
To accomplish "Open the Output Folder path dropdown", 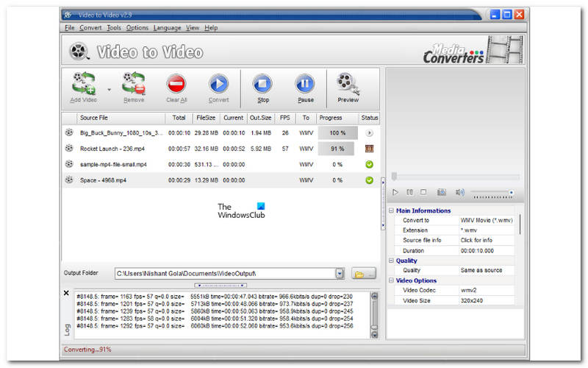I will pos(340,274).
